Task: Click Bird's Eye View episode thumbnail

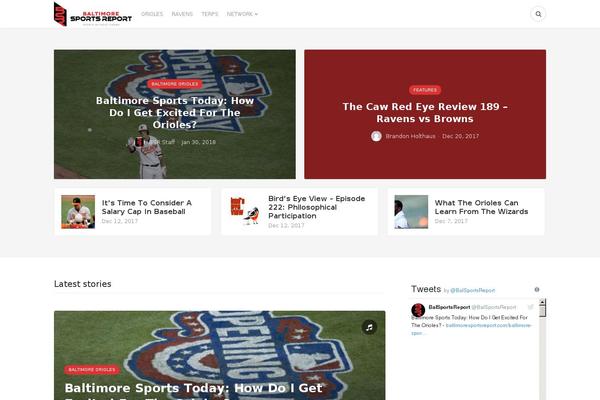Action: pyautogui.click(x=245, y=212)
